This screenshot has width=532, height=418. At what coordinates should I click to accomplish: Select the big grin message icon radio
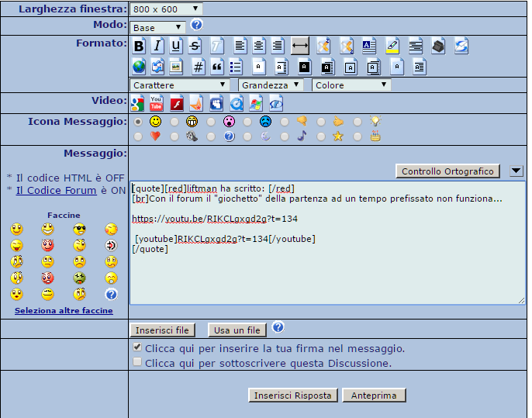174,122
